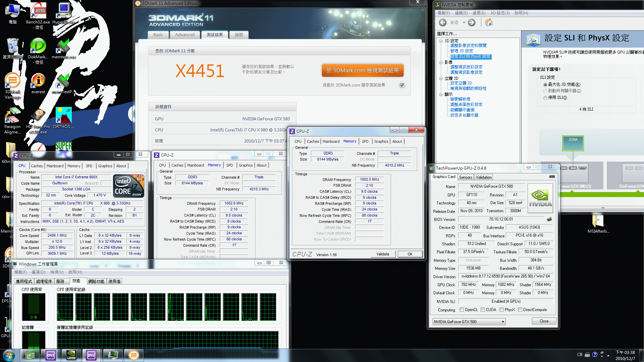The height and width of the screenshot is (362, 644).
Task: Collapse the 顯示 tree node
Action: pyautogui.click(x=441, y=95)
